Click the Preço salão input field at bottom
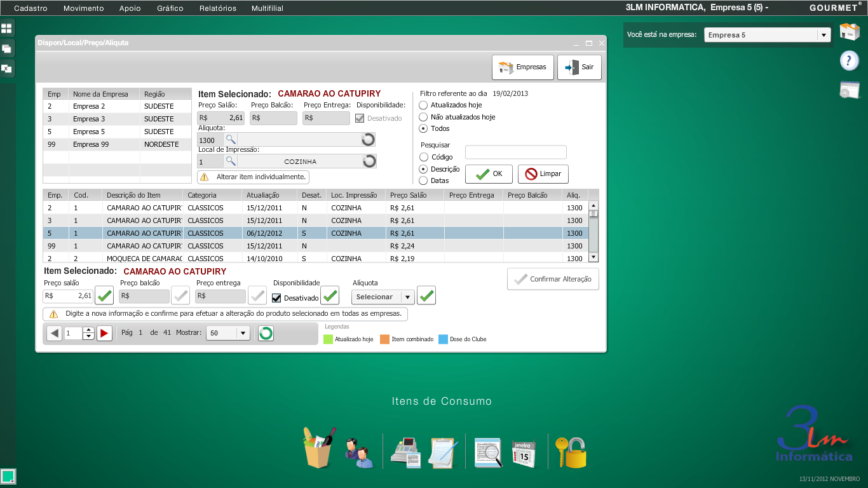 click(68, 296)
